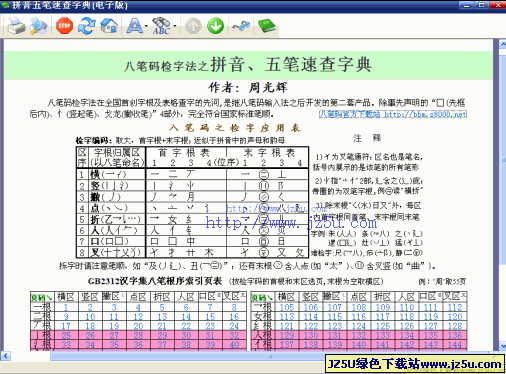
Task: Open index page 144 link
Action: 455,345
